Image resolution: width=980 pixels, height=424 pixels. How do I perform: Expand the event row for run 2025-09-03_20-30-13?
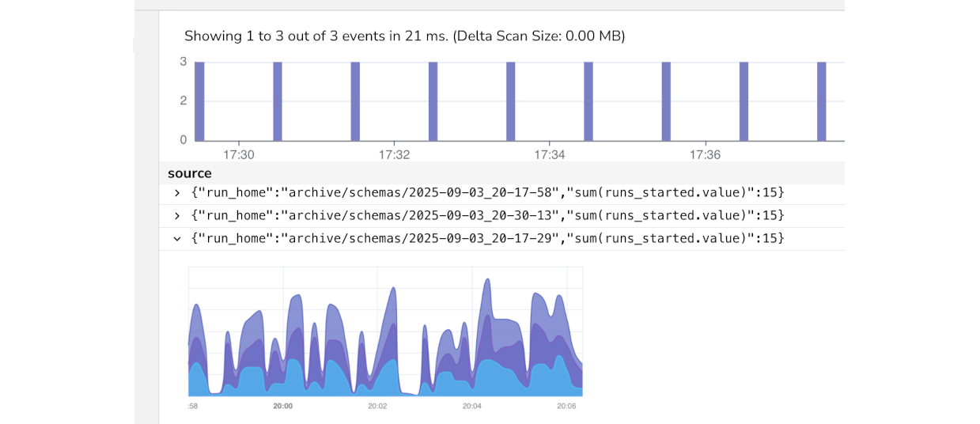pos(177,215)
